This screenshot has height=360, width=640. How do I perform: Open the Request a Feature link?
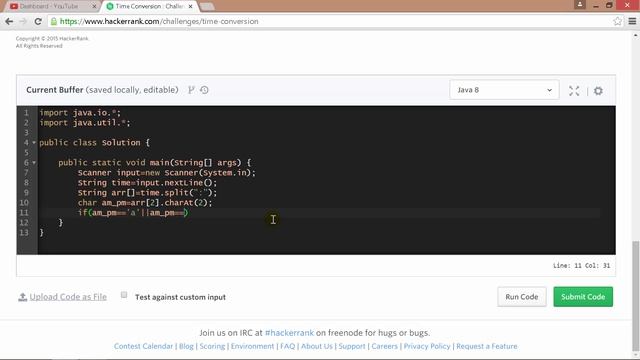pos(487,346)
